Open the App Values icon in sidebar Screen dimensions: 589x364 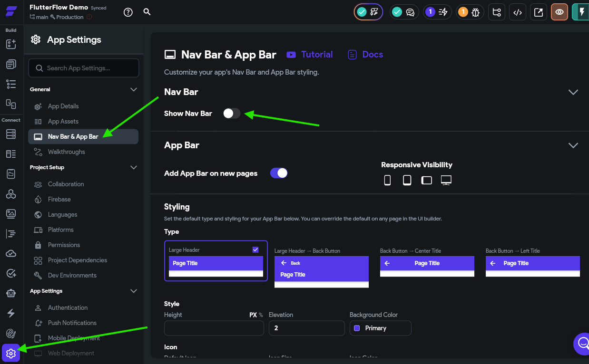tap(11, 174)
